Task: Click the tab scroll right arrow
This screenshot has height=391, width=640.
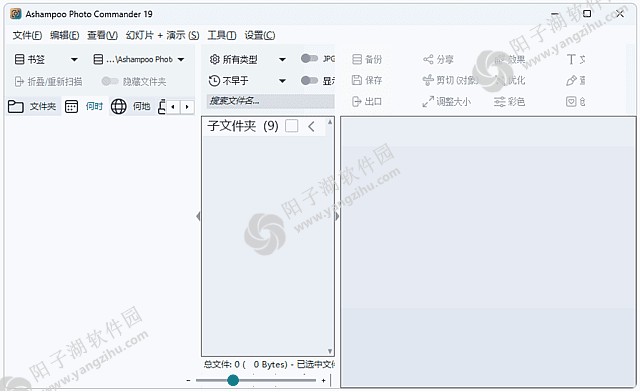Action: tap(187, 107)
